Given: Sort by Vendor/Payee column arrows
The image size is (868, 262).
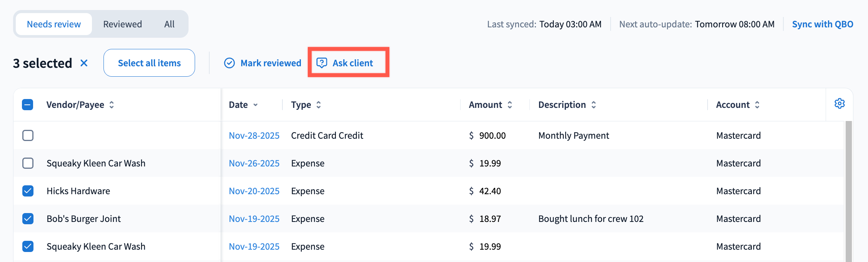Looking at the screenshot, I should click(112, 105).
